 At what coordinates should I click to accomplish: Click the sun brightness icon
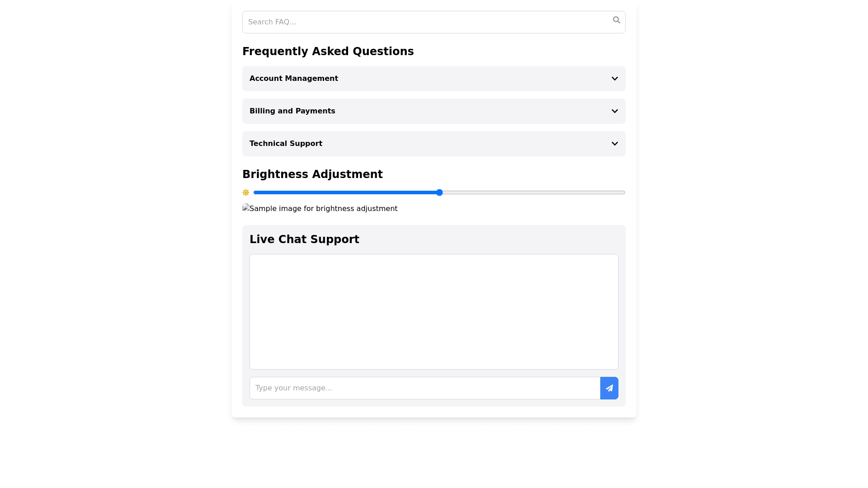tap(245, 192)
